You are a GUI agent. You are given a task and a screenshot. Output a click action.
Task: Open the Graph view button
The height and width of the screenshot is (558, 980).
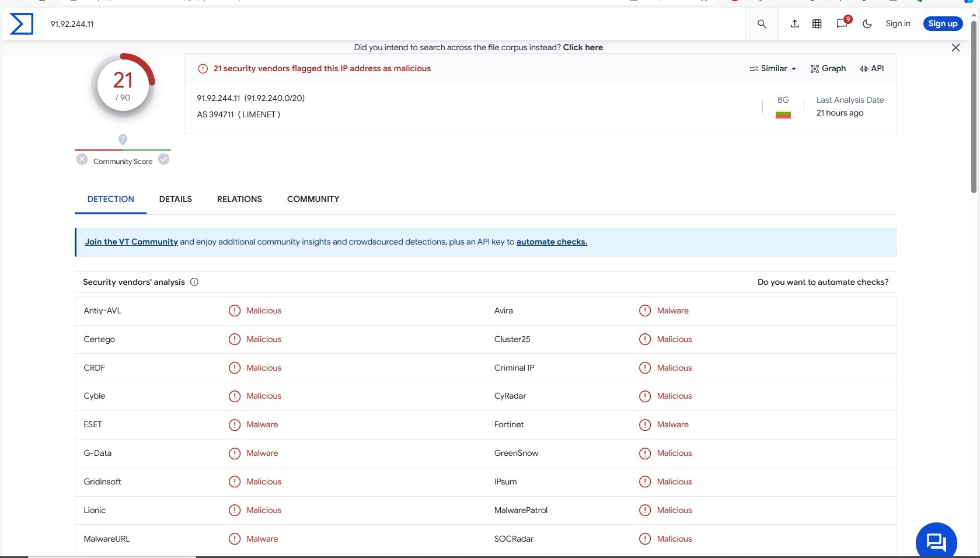(828, 68)
